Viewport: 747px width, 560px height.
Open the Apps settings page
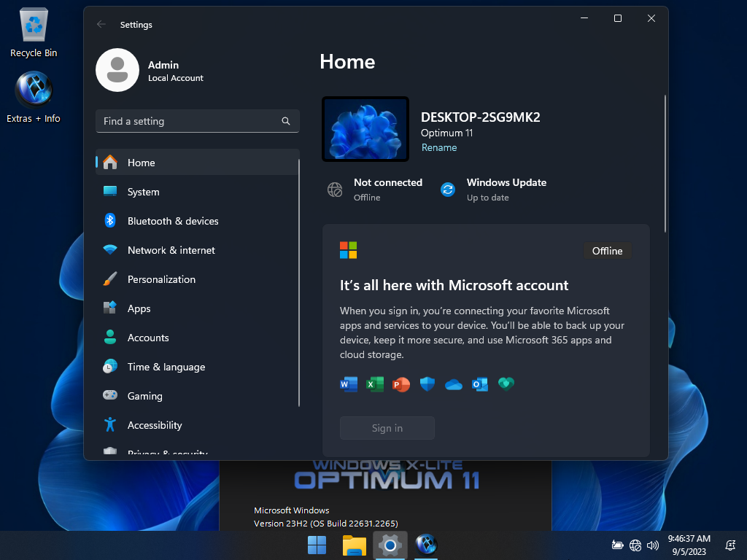(139, 308)
